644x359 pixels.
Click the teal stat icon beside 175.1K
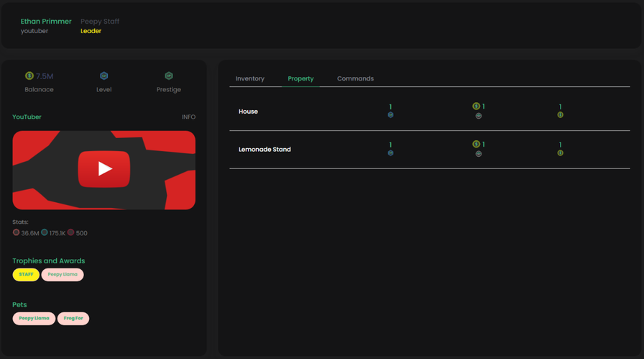click(x=45, y=232)
